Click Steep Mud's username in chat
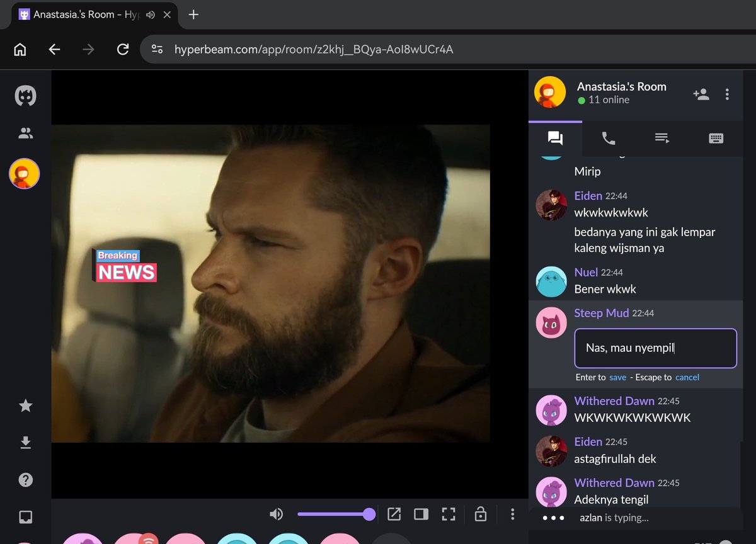 point(602,313)
